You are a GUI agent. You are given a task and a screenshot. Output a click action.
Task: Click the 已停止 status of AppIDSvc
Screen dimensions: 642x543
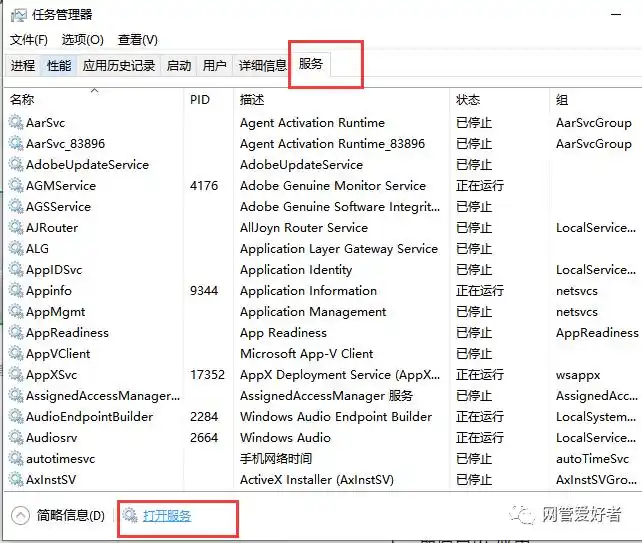[x=474, y=269]
